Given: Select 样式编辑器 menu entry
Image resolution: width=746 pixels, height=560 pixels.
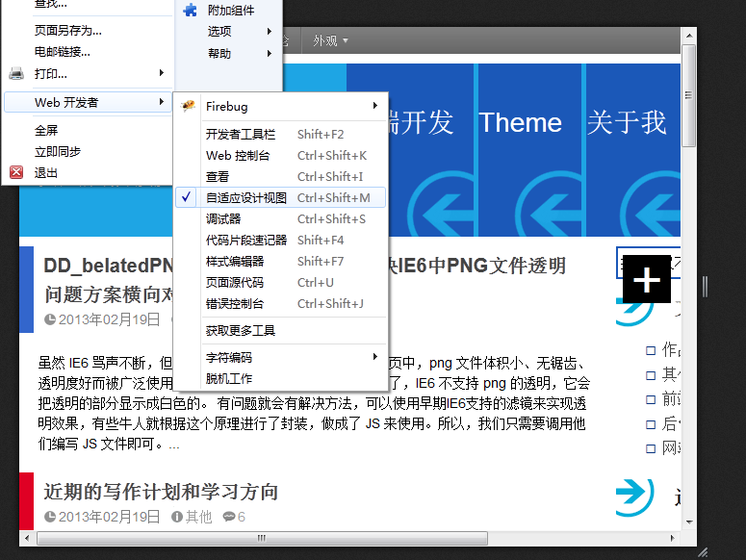Looking at the screenshot, I should pos(235,262).
